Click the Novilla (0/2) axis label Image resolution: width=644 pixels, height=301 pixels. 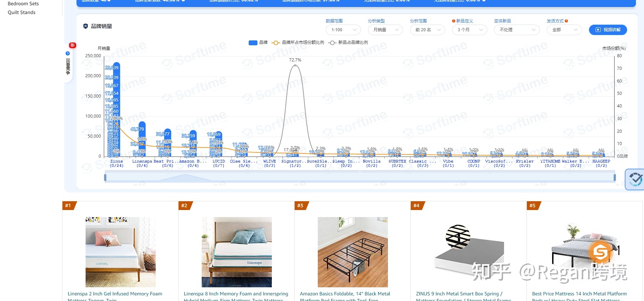coord(372,163)
